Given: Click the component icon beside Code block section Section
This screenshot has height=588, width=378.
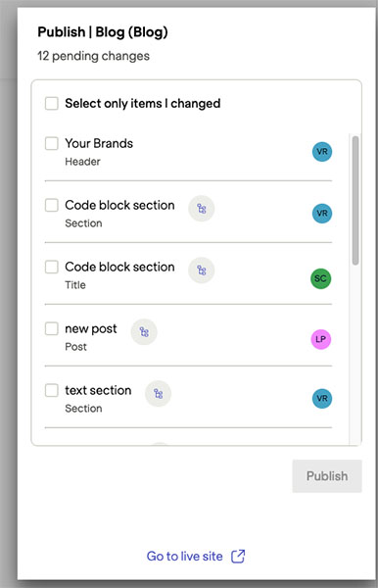Looking at the screenshot, I should point(201,209).
